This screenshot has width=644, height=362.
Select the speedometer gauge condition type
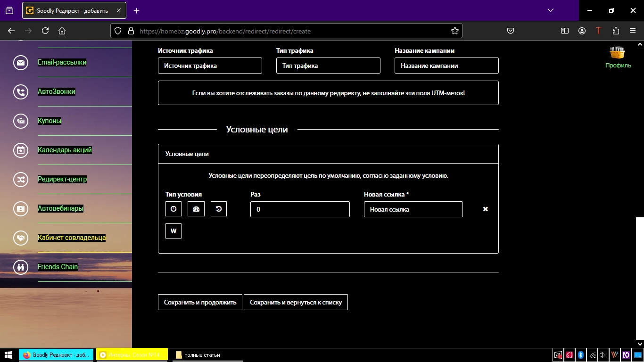coord(196,209)
